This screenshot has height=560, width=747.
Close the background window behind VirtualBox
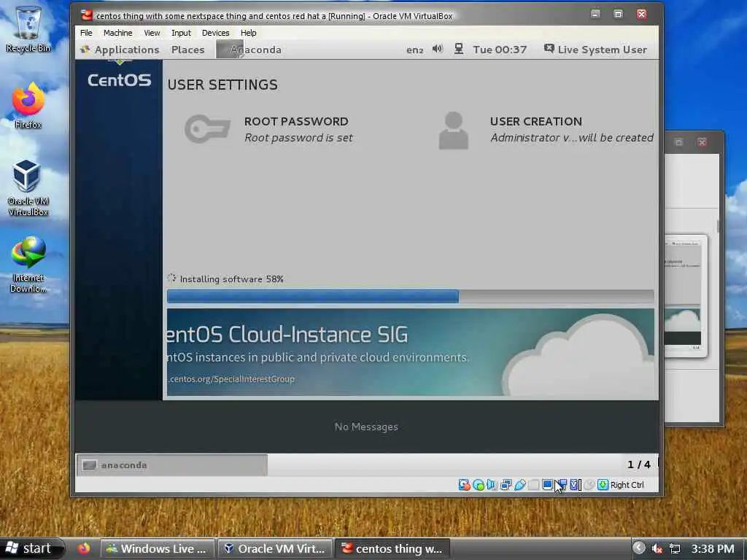click(x=703, y=142)
